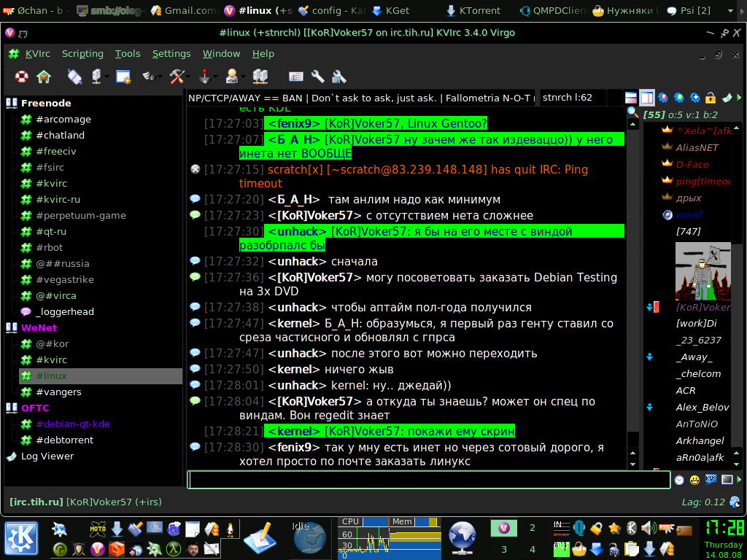The image size is (747, 560).
Task: Expand dropdown next to hammer tools icon
Action: point(187,77)
